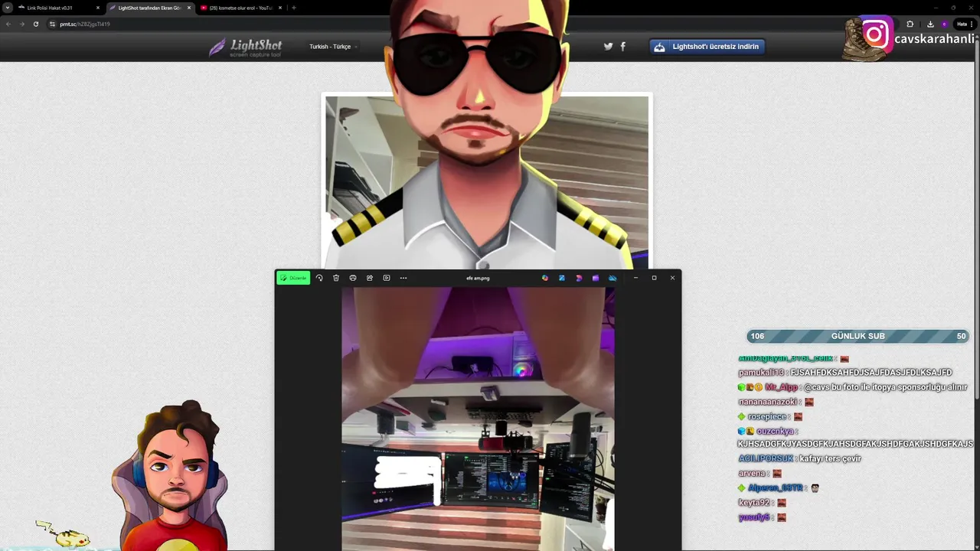Image resolution: width=980 pixels, height=551 pixels.
Task: Click chat username Mr_Alpp
Action: [x=781, y=387]
